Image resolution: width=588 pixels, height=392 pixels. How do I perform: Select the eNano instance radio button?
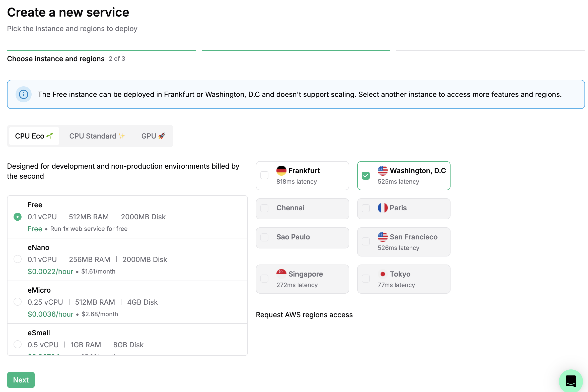pos(18,259)
